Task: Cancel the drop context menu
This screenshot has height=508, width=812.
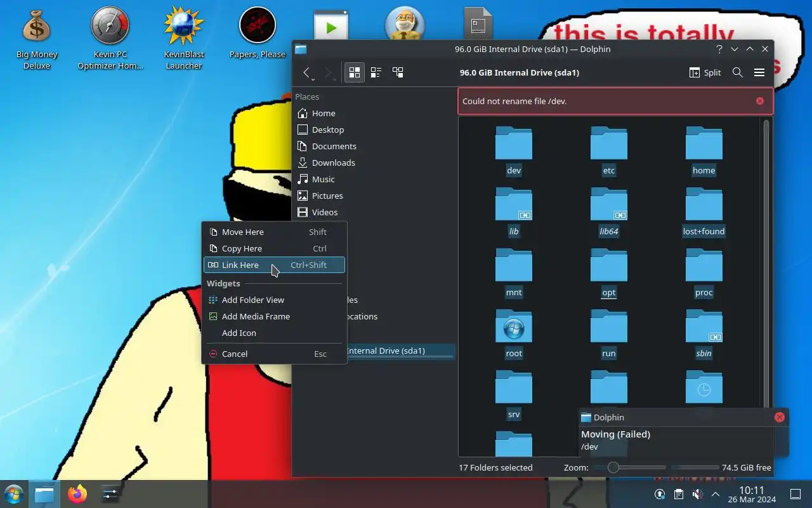Action: point(274,354)
